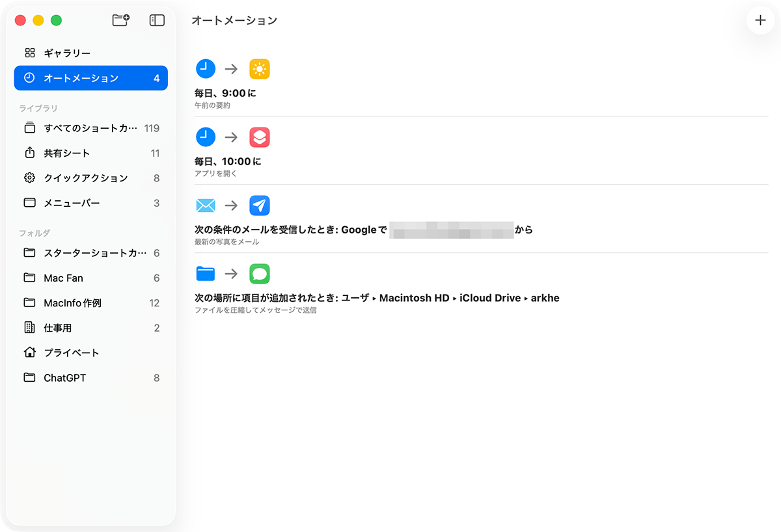
Task: Select メニューバー in the library
Action: [72, 203]
